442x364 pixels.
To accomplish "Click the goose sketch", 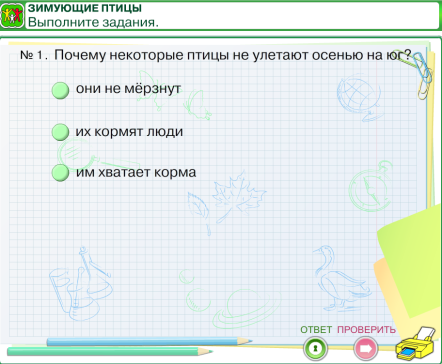I will click(x=342, y=278).
